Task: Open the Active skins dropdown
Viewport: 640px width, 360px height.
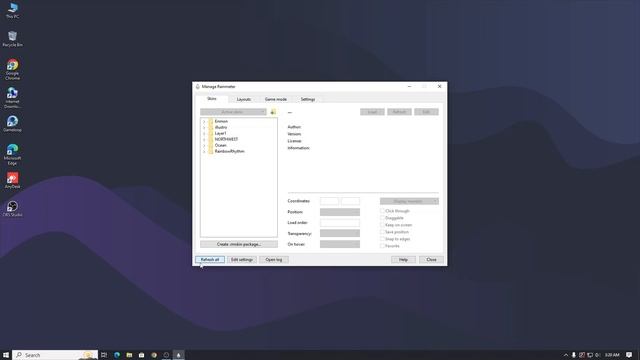Action: (x=233, y=112)
